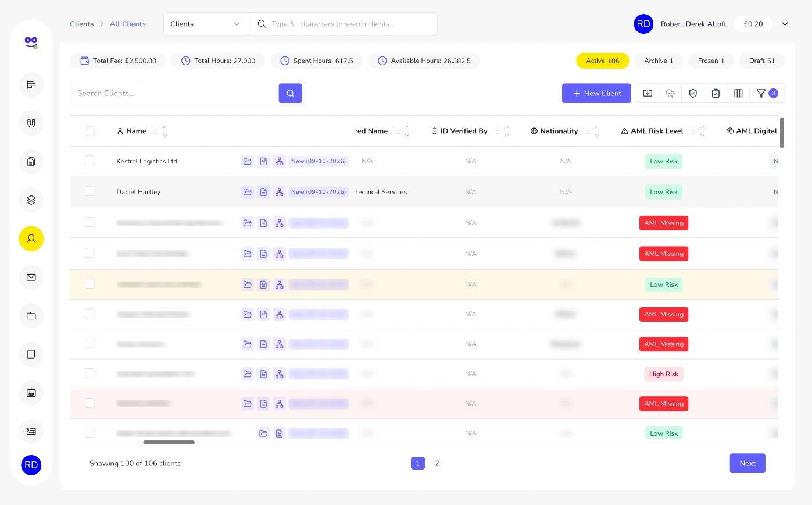Click the Low Risk badge for Kestrel Logistics Ltd
Viewport: 812px width, 505px height.
pos(664,161)
